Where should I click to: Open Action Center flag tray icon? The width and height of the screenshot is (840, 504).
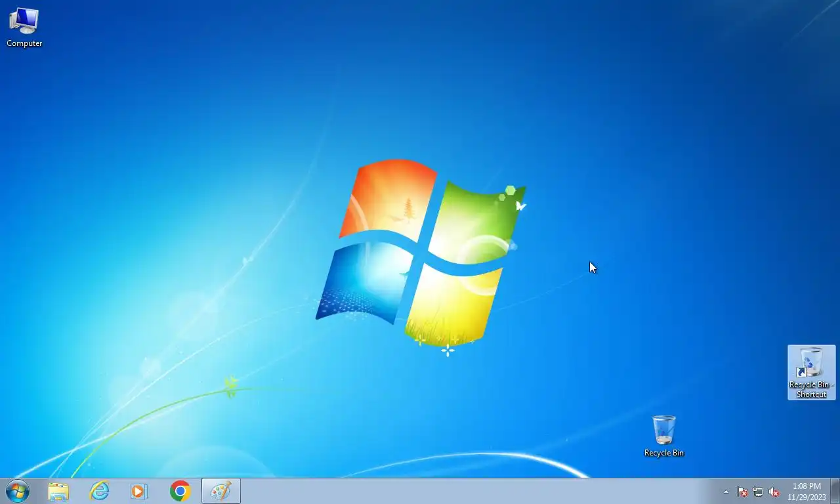pyautogui.click(x=742, y=492)
